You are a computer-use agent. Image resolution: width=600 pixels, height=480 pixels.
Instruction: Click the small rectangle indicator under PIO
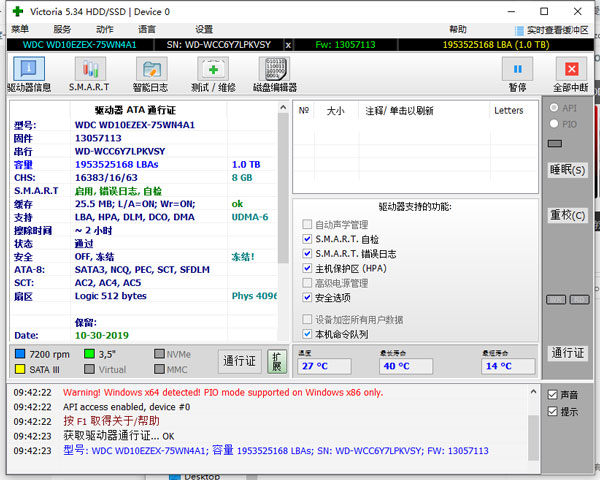pyautogui.click(x=555, y=144)
